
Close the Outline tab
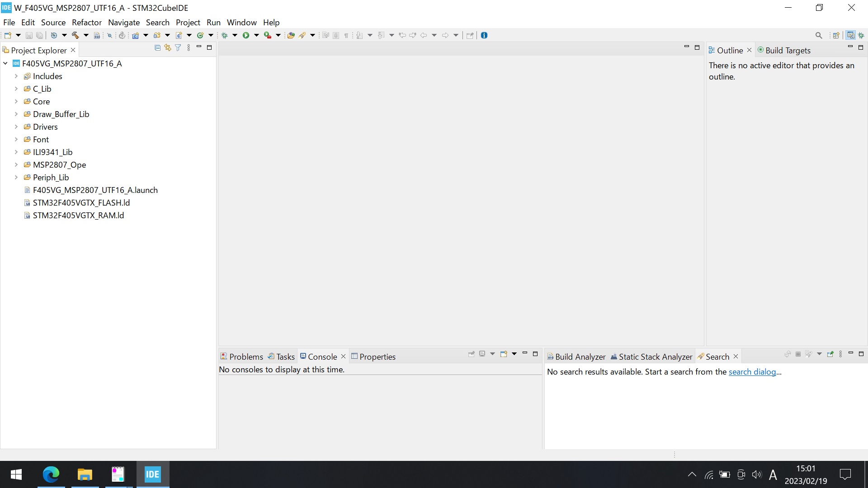tap(749, 50)
